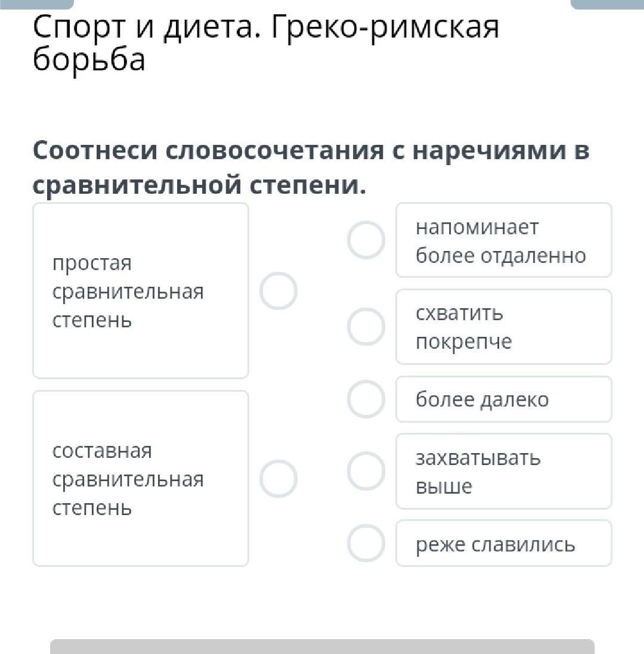644x654 pixels.
Task: Select the circle next to 'составная сравнительная степень'
Action: tap(278, 478)
